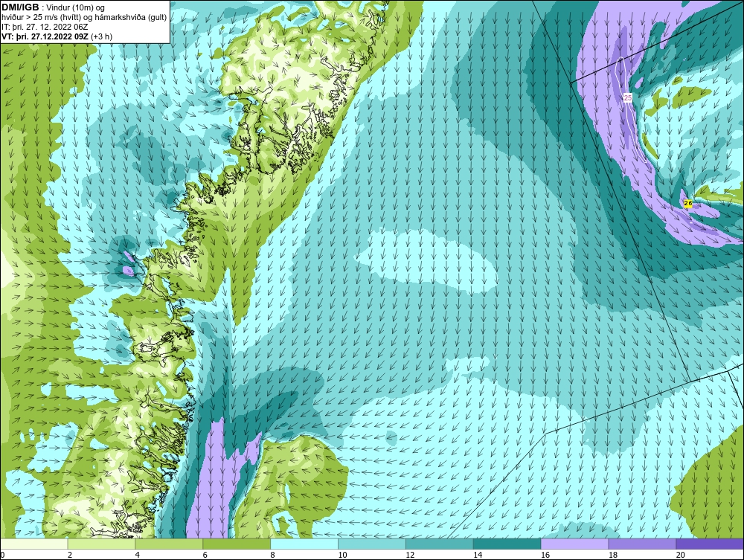Click the 16–18 lavender legend color block
Screen dimensions: 744x560
coord(575,544)
